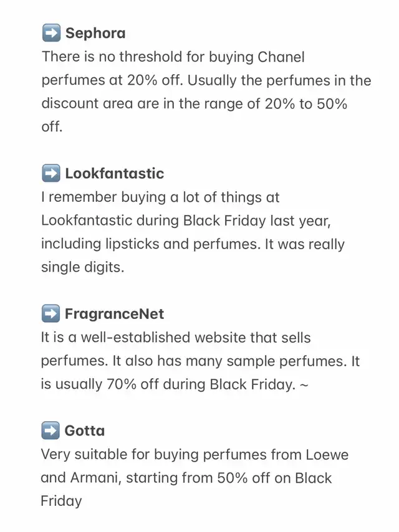Viewport: 399px width, 532px height.
Task: Click the word Chanel in Sephora paragraph
Action: pos(281,57)
